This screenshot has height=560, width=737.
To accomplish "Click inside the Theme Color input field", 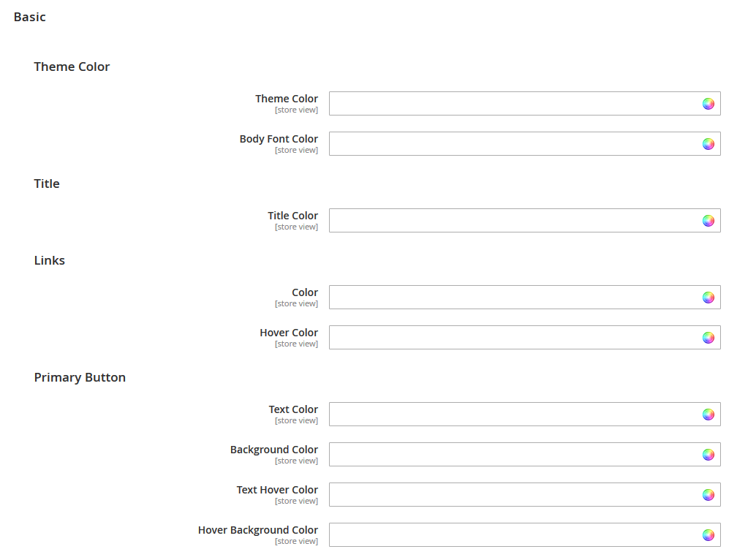I will coord(512,103).
